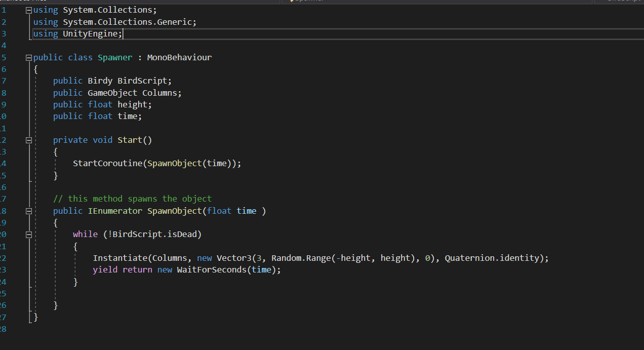Click line number 3 in the gutter
Viewport: 644px width, 350px height.
[4, 33]
